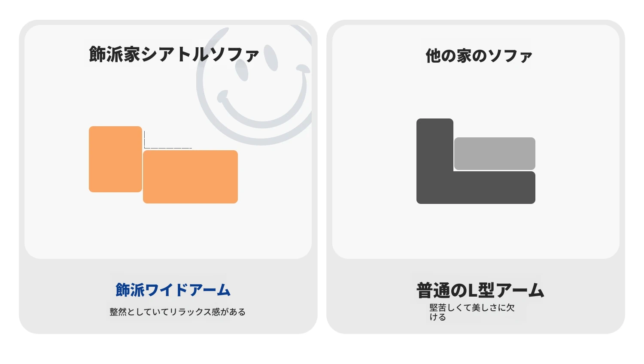This screenshot has width=644, height=364.
Task: Select the blue heading 飾派ワイドアーム
Action: [173, 290]
